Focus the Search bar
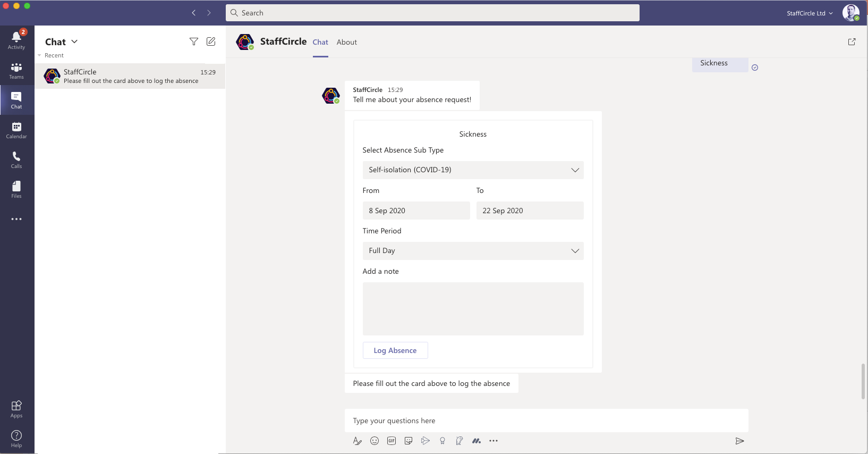 [432, 13]
